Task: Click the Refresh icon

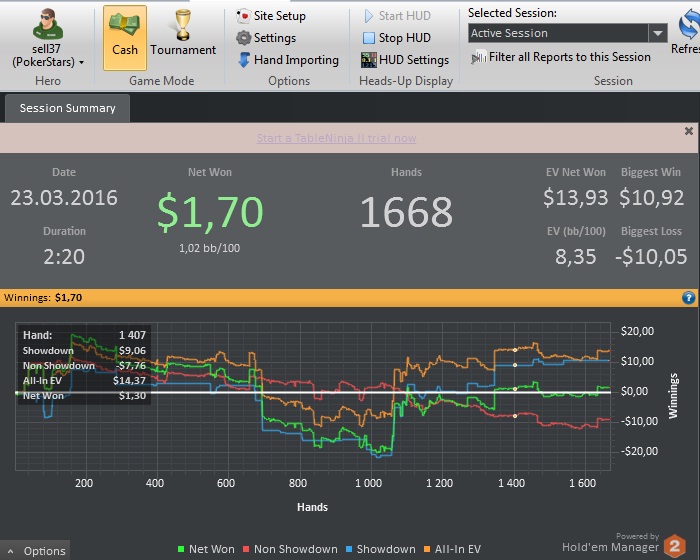Action: (689, 25)
